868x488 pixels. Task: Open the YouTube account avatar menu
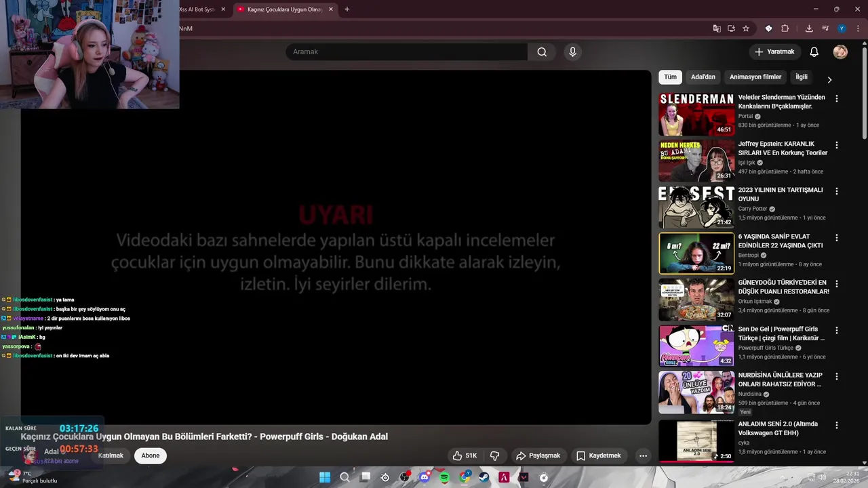coord(840,52)
